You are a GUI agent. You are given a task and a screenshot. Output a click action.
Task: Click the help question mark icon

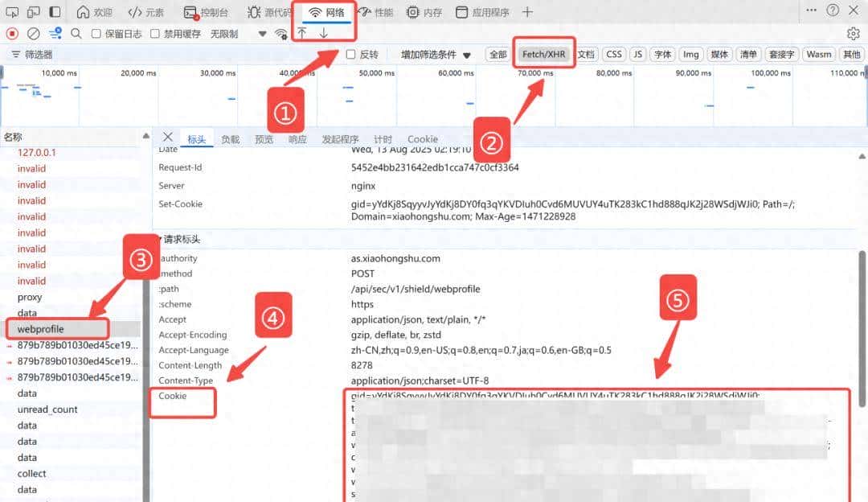(833, 10)
